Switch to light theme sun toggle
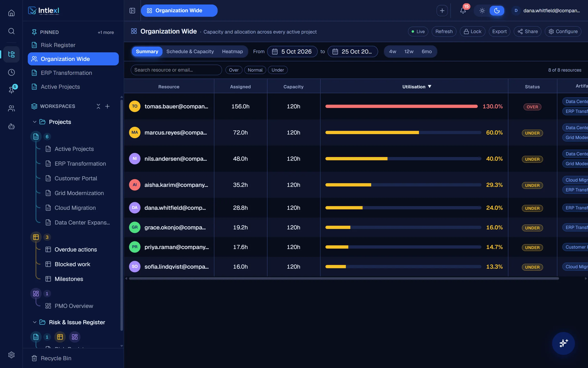588x368 pixels. 482,11
